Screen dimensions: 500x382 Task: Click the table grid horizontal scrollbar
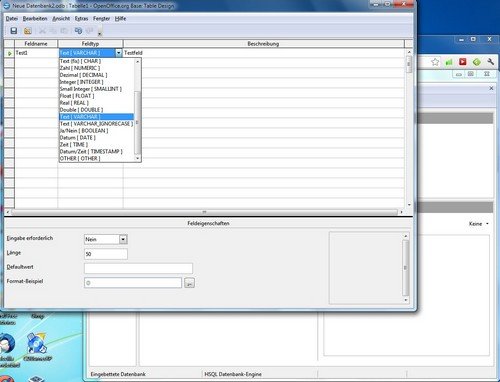pyautogui.click(x=204, y=212)
